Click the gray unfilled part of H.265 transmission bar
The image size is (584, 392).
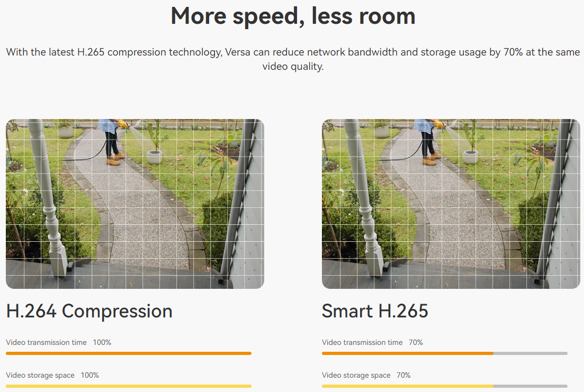(531, 353)
